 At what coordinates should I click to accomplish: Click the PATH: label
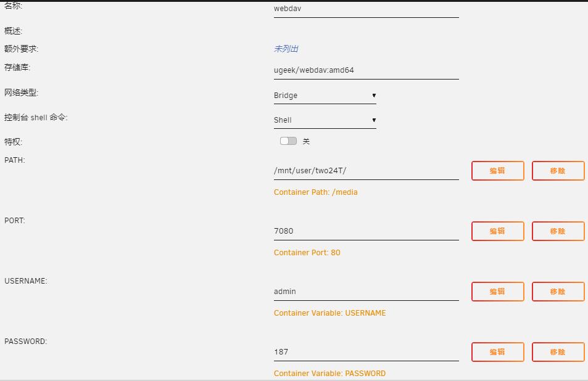(x=15, y=160)
